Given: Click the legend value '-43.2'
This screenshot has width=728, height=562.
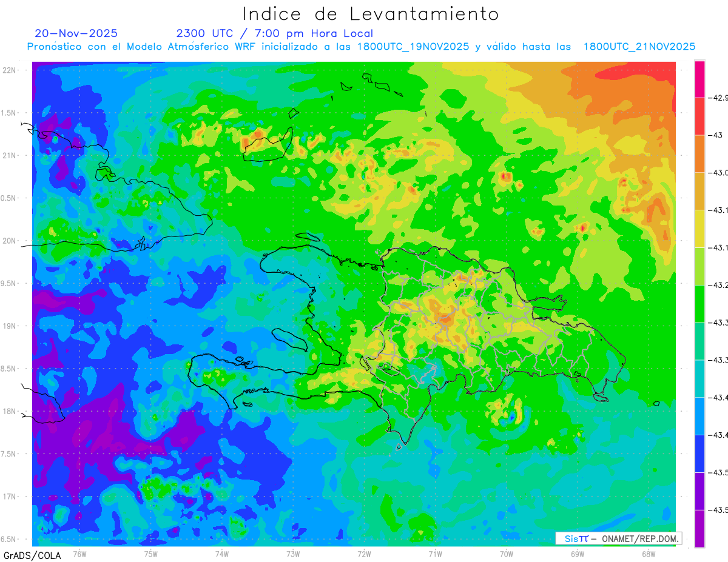Looking at the screenshot, I should pyautogui.click(x=718, y=285).
